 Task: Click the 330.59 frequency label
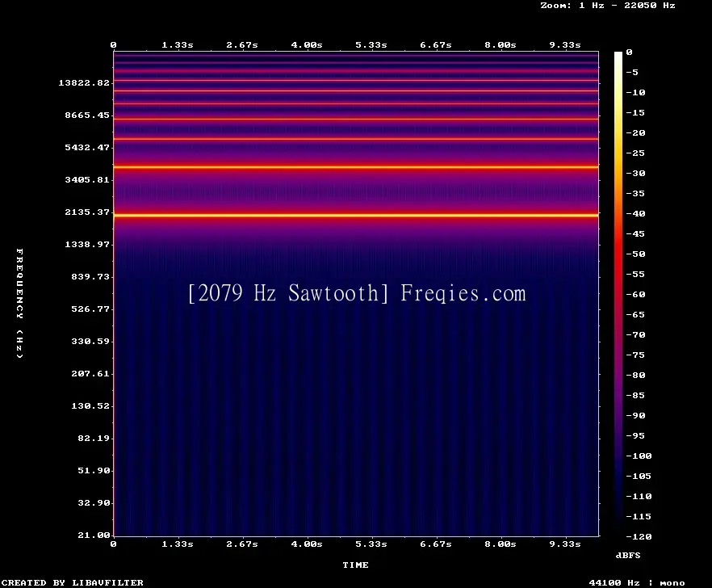point(90,342)
